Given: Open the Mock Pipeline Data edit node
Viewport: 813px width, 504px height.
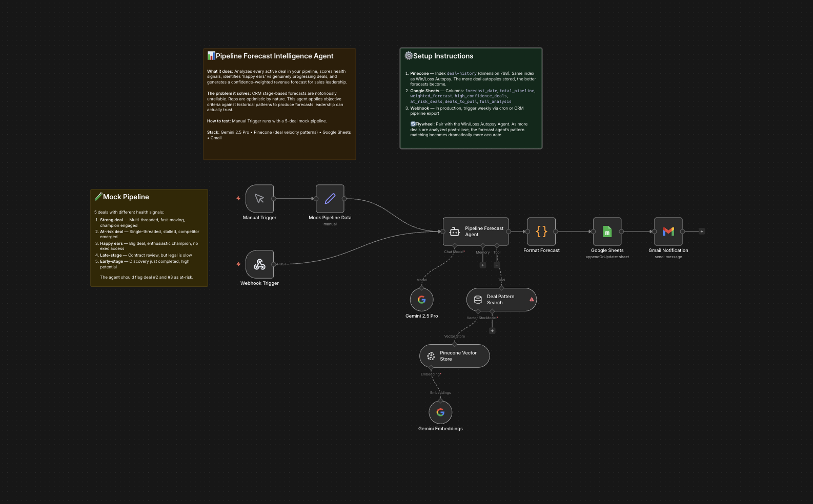Looking at the screenshot, I should (330, 199).
